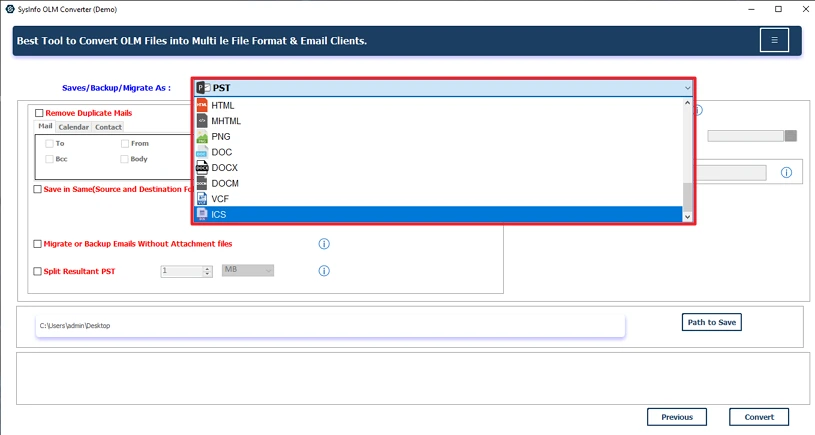Choose MHTML from the format list
Image resolution: width=815 pixels, height=435 pixels.
[x=438, y=121]
